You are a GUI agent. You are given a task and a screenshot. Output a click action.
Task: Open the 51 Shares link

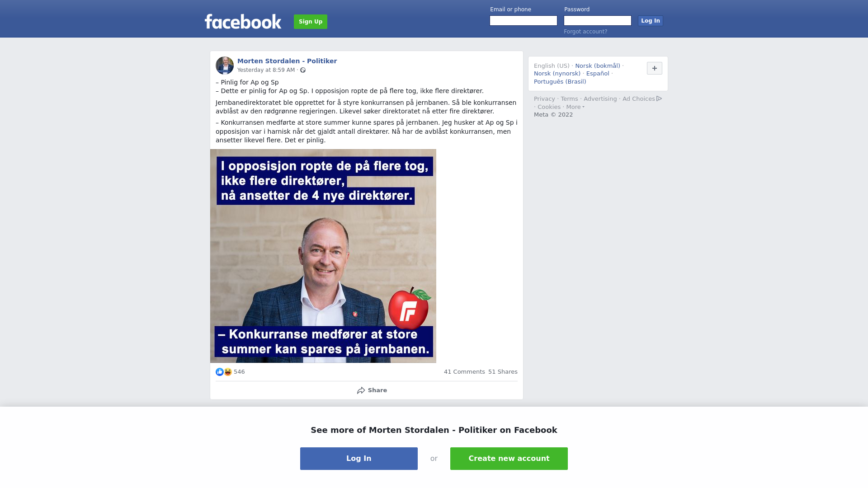[x=503, y=372]
